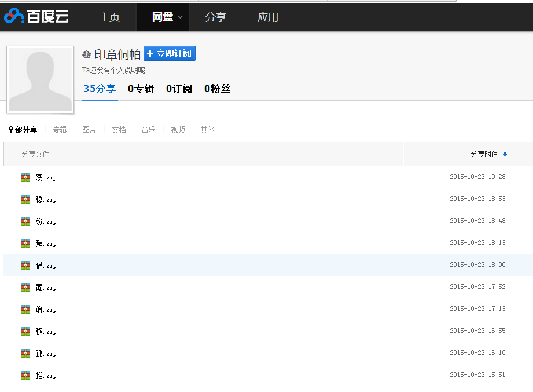Open the file 纷.zip

click(46, 222)
